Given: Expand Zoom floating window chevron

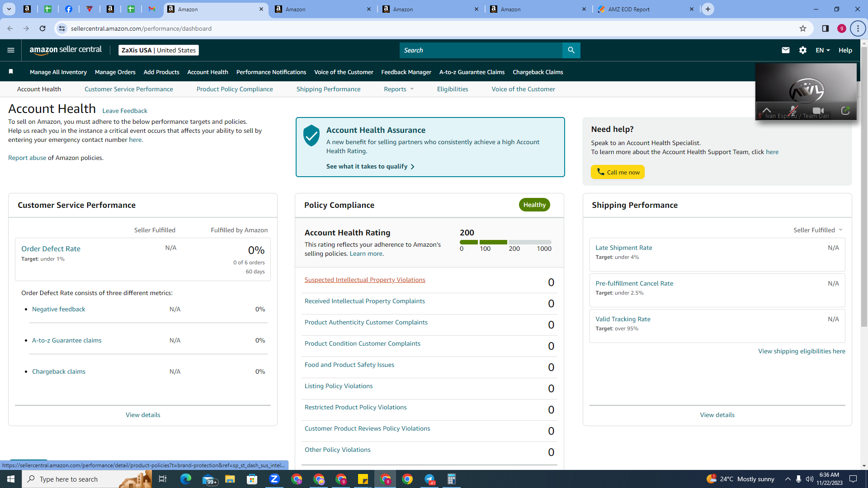Looking at the screenshot, I should (767, 111).
